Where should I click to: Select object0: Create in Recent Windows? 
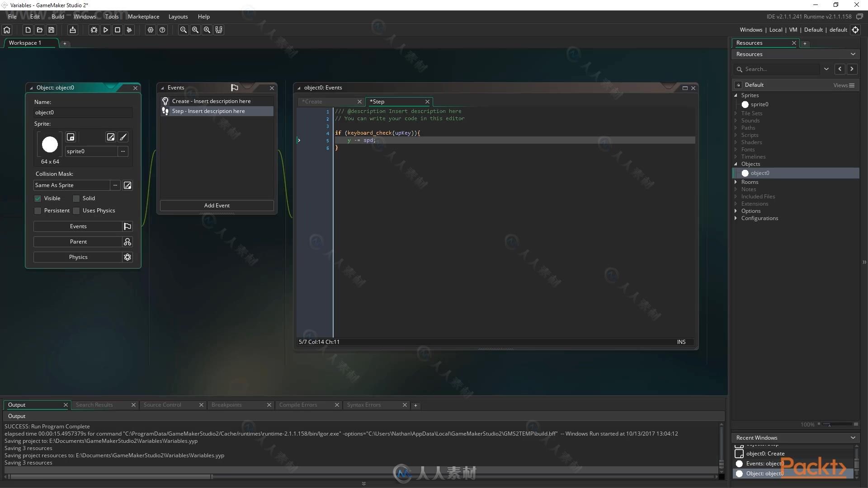[765, 454]
